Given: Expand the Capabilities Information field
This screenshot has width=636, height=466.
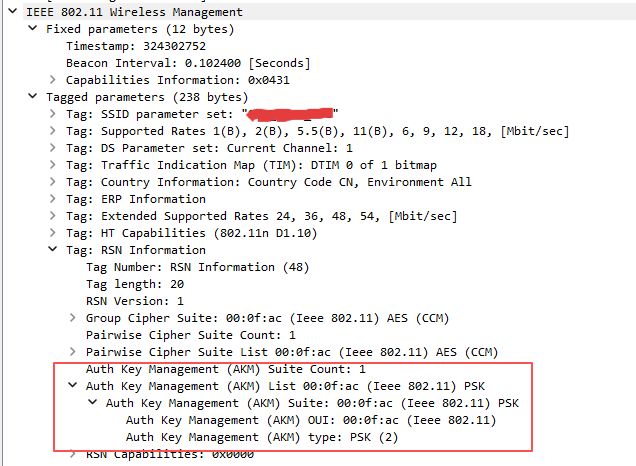Looking at the screenshot, I should pos(53,80).
